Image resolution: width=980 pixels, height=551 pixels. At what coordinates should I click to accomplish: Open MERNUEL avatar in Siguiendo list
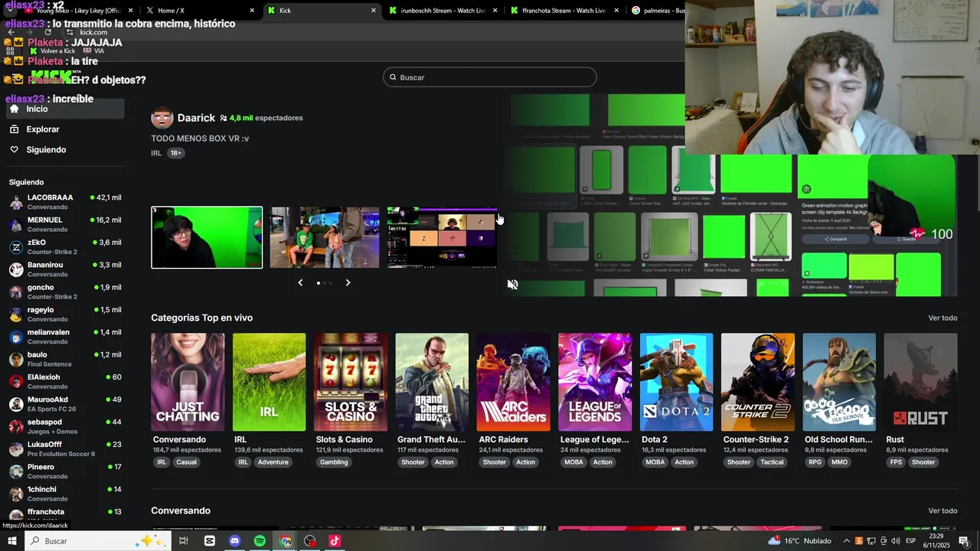[16, 224]
